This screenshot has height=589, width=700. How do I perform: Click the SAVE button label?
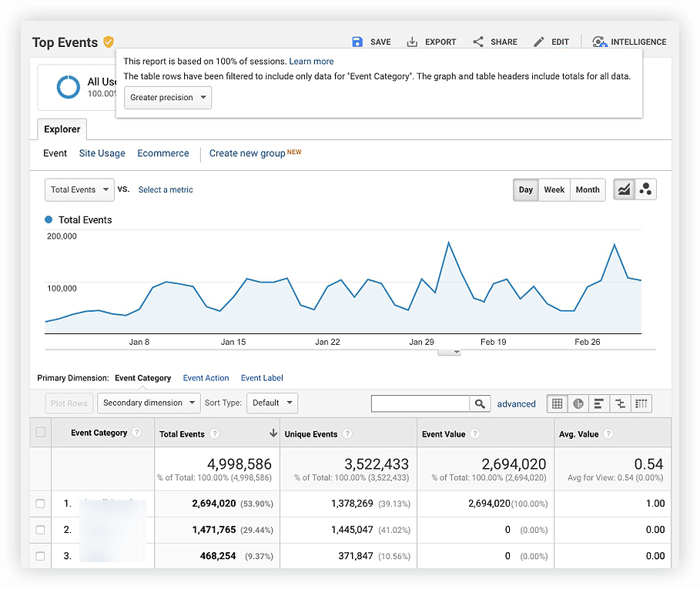[380, 42]
